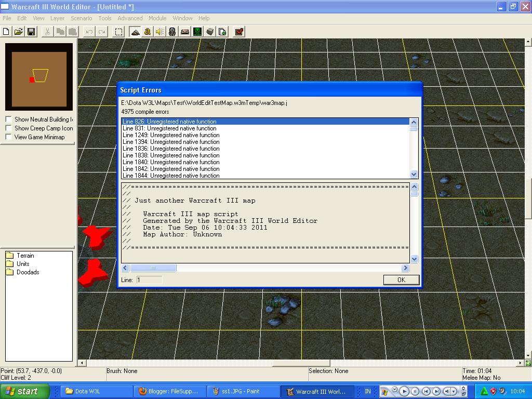
Task: Open the Trigger Editor 'a' icon
Action: pyautogui.click(x=147, y=32)
